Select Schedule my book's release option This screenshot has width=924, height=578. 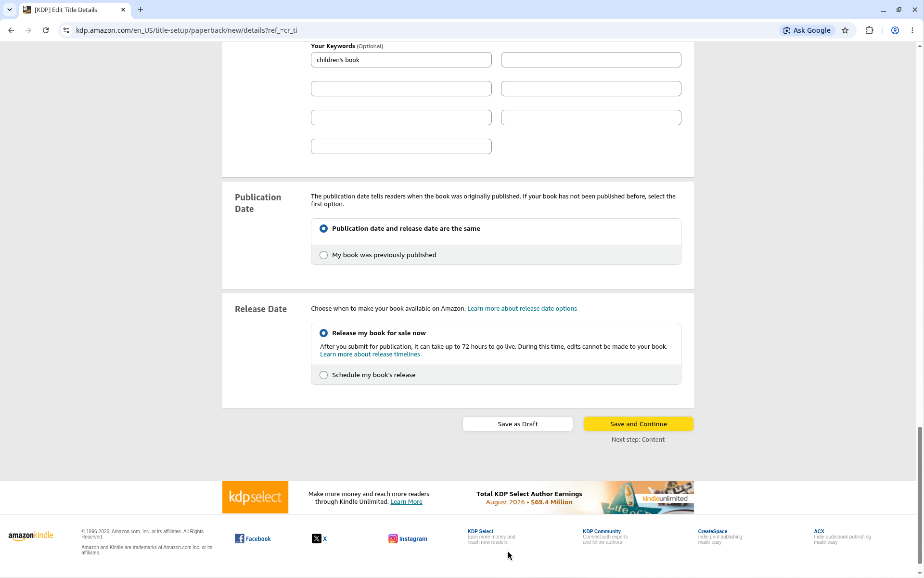[323, 375]
